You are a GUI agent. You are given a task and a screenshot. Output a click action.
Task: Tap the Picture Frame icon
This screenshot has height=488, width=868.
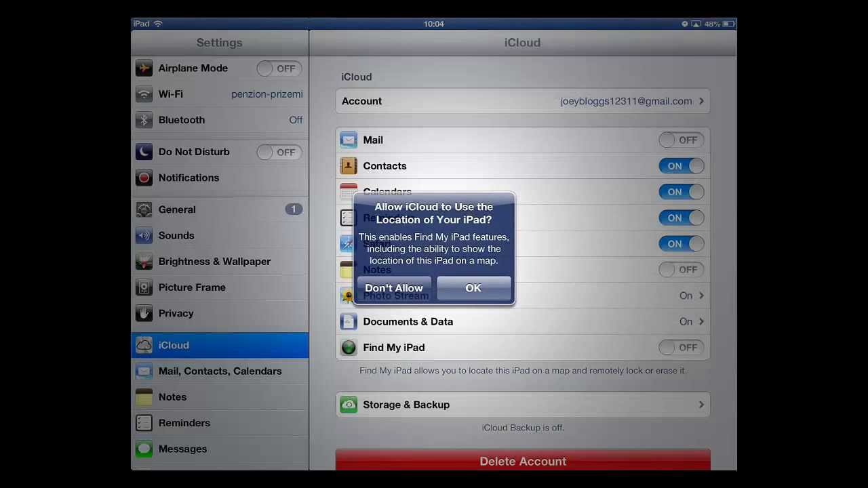(x=144, y=287)
